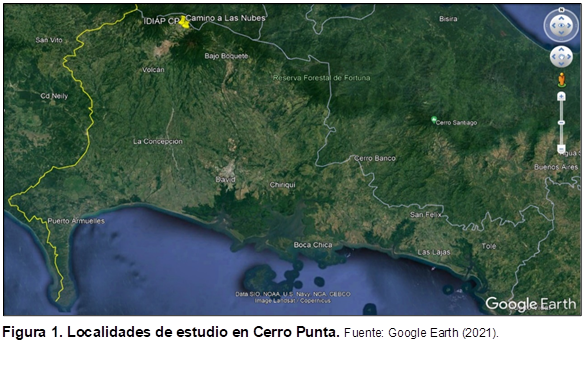The width and height of the screenshot is (585, 370).
Task: Select the Camino a Las Nubes label
Action: point(226,18)
